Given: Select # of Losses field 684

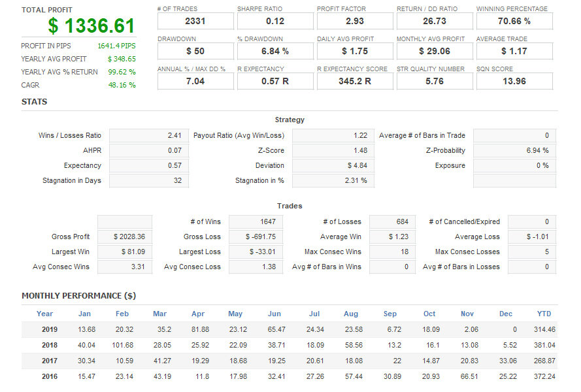Looking at the screenshot, I should [392, 221].
